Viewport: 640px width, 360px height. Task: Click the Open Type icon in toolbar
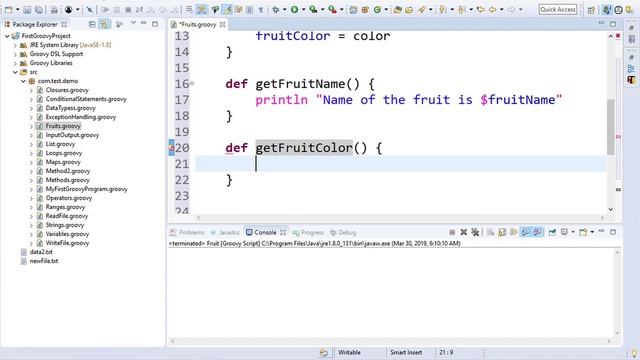click(x=397, y=9)
